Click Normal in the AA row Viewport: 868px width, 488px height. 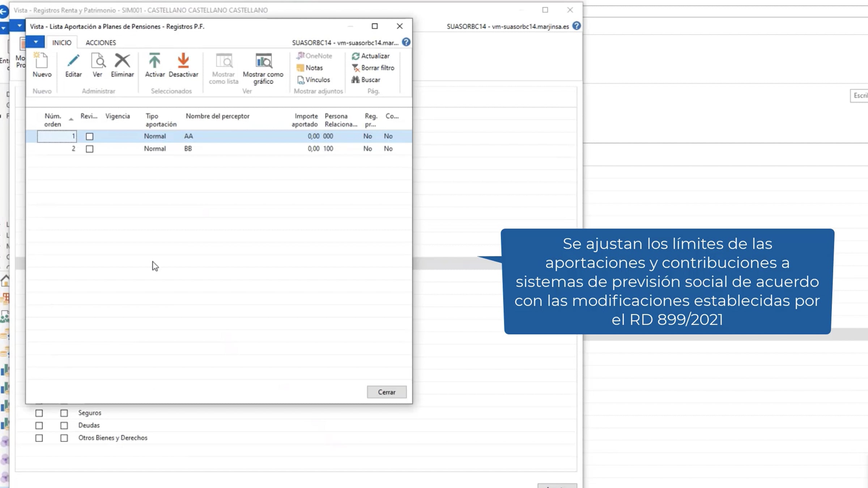pos(155,136)
